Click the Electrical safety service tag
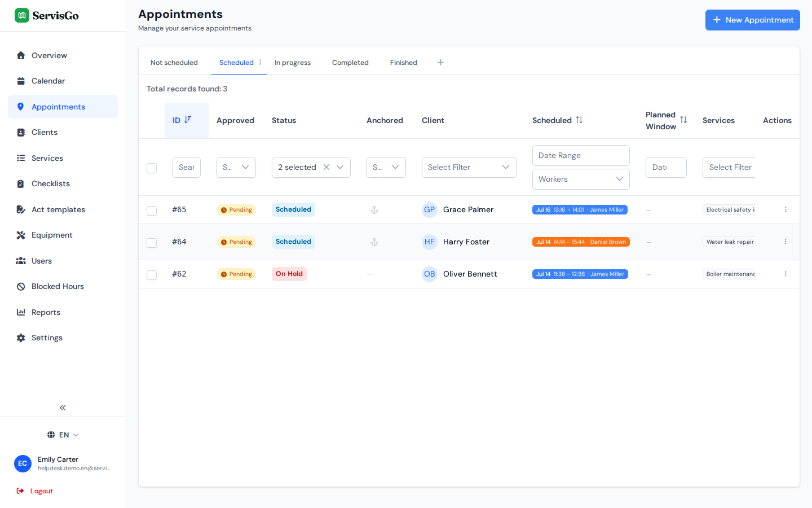Image resolution: width=812 pixels, height=508 pixels. (x=729, y=209)
